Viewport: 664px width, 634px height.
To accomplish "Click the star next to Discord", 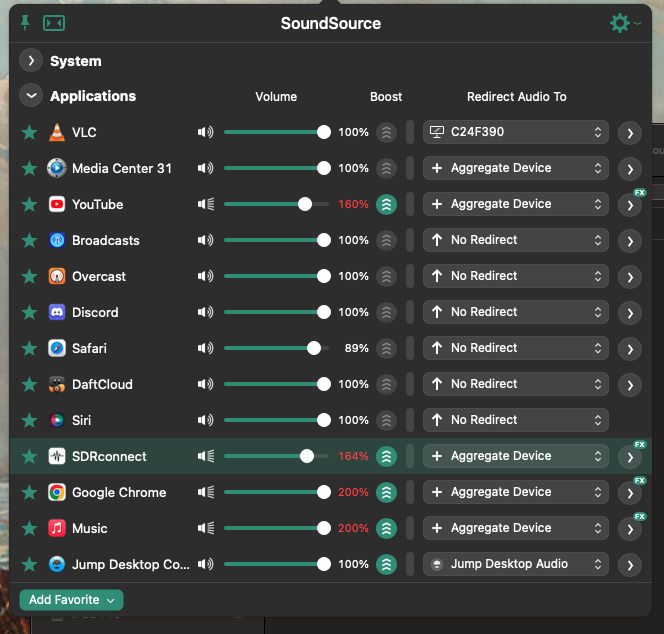I will [29, 312].
